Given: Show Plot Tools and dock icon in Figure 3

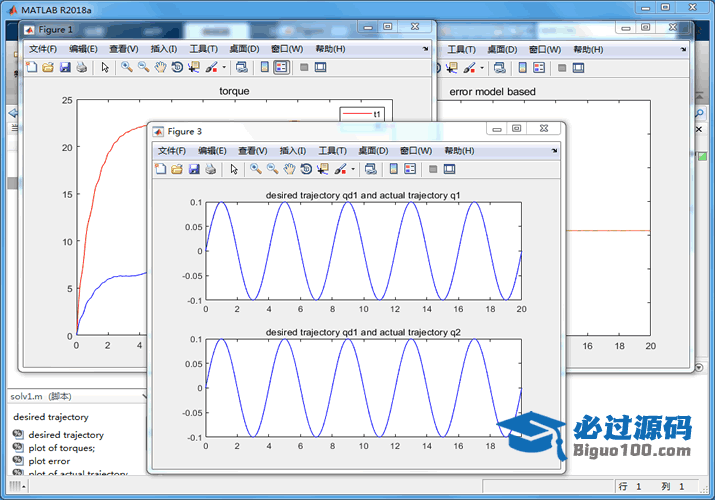Looking at the screenshot, I should point(450,169).
